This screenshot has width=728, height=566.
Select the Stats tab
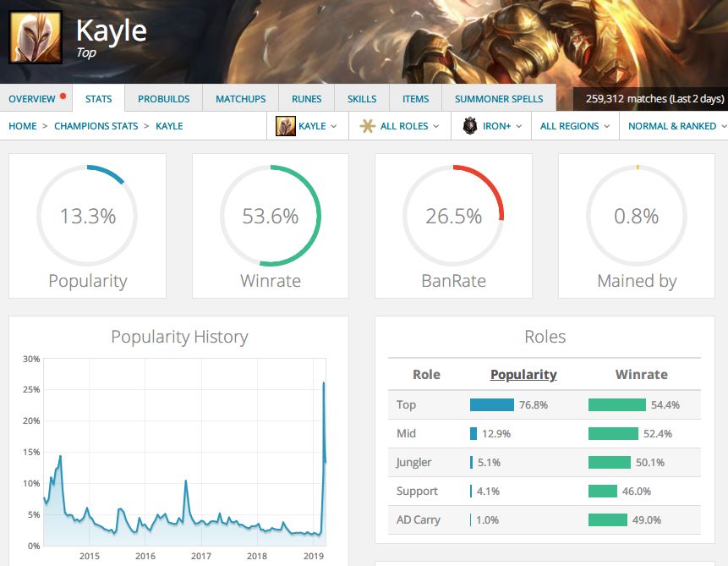pos(98,99)
